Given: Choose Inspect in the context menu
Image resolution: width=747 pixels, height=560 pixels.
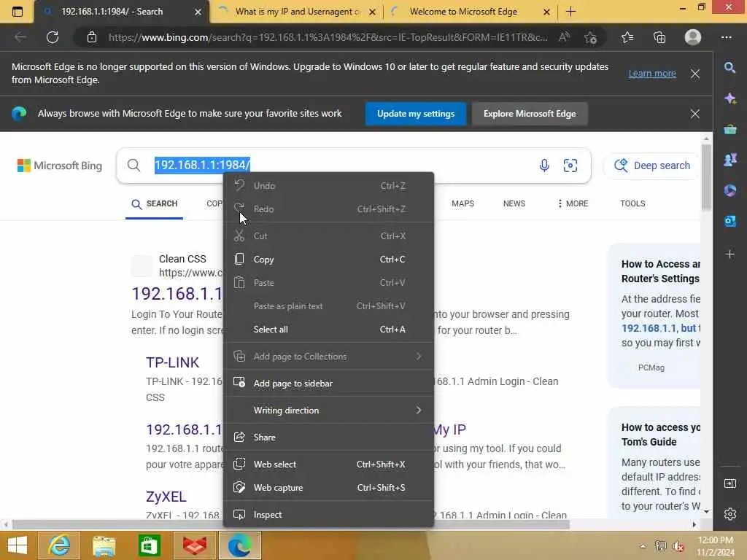Looking at the screenshot, I should click(x=329, y=514).
